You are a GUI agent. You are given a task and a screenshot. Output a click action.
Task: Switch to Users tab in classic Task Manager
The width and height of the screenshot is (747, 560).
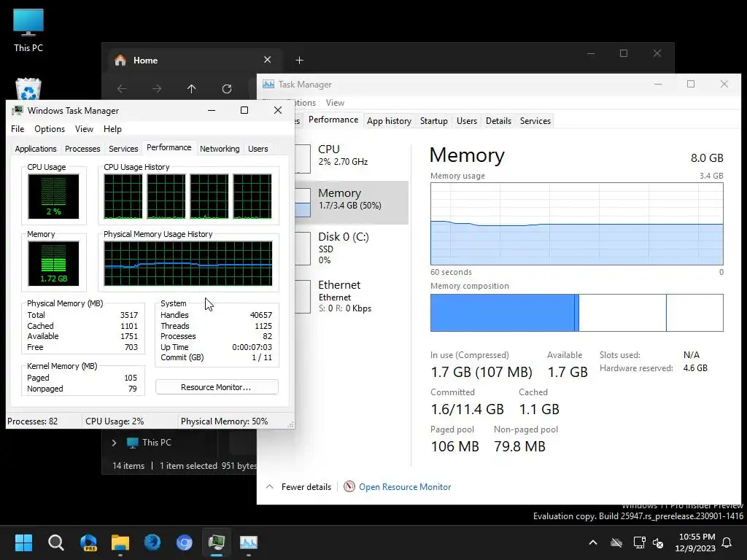(258, 149)
